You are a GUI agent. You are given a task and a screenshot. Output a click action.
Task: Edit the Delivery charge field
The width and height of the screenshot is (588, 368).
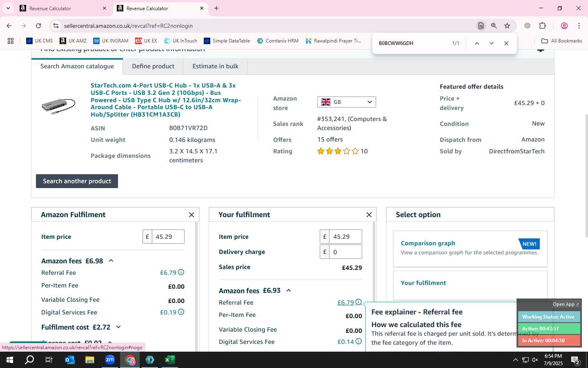click(x=345, y=252)
